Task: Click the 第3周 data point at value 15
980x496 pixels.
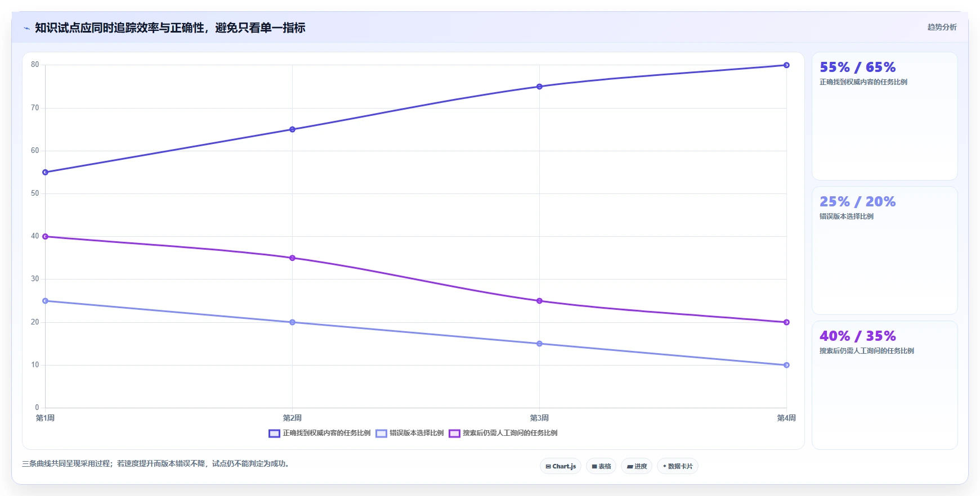Action: (539, 344)
